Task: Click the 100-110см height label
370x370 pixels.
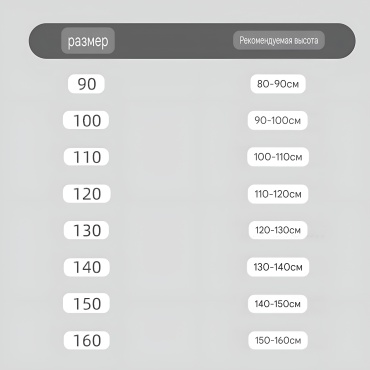Action: coord(278,157)
